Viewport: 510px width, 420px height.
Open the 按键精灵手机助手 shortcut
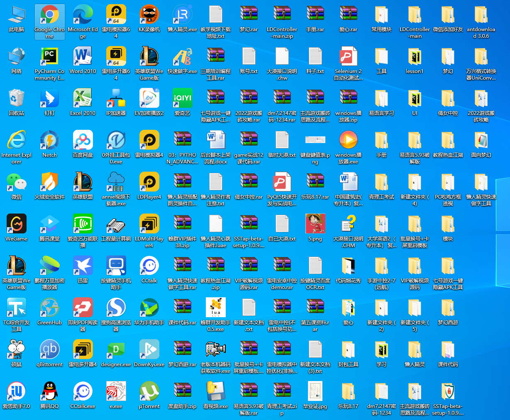(116, 273)
